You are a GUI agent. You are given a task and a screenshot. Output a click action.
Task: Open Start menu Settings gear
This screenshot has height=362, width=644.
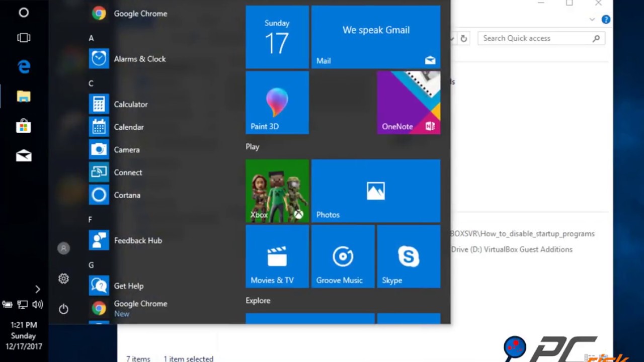[x=63, y=279]
